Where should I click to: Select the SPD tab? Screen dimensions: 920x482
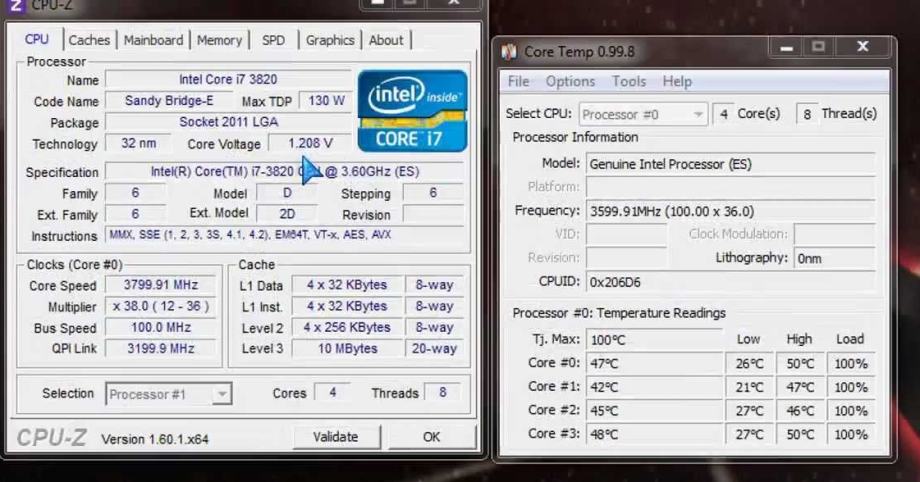point(273,40)
